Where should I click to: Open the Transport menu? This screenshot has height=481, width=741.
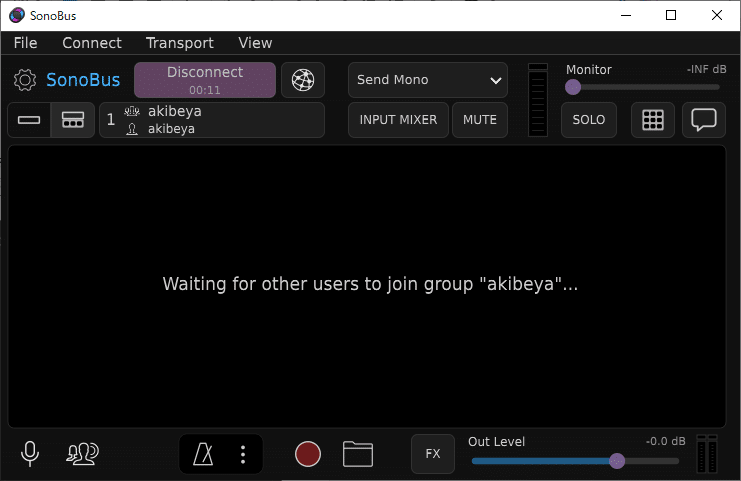180,43
